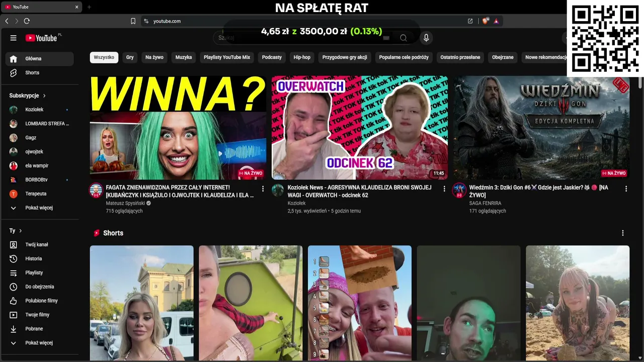Click the Twoje filmy icon

pos(14,315)
